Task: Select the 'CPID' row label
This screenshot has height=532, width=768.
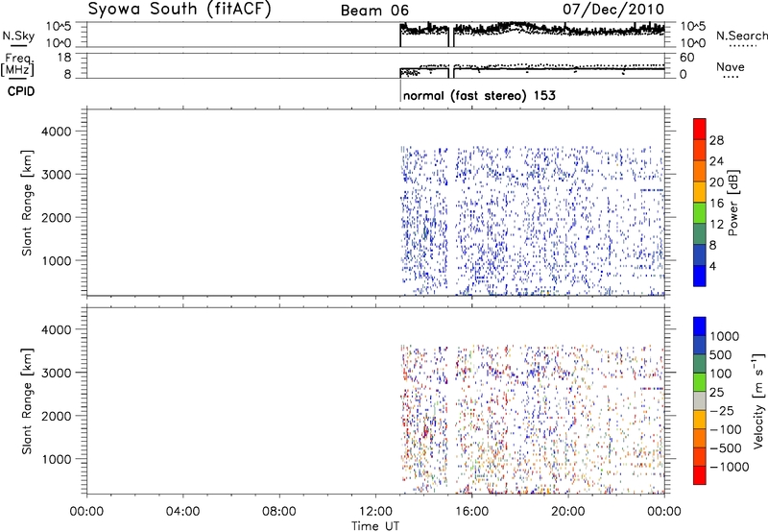Action: [21, 91]
